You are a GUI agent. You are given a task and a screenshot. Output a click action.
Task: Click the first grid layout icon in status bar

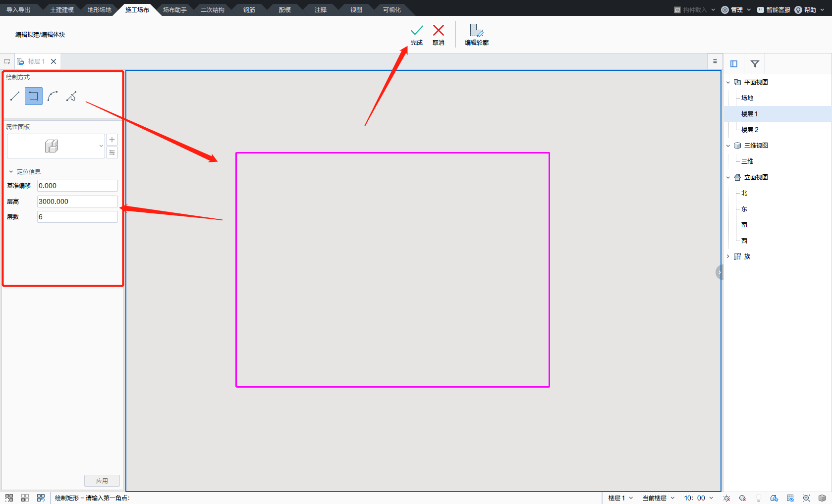tap(9, 498)
